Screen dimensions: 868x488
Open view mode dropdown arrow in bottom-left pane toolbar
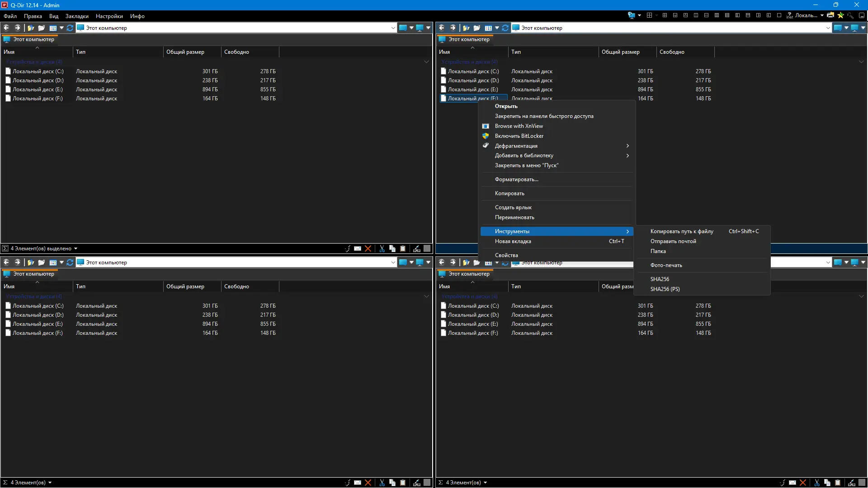coord(61,263)
